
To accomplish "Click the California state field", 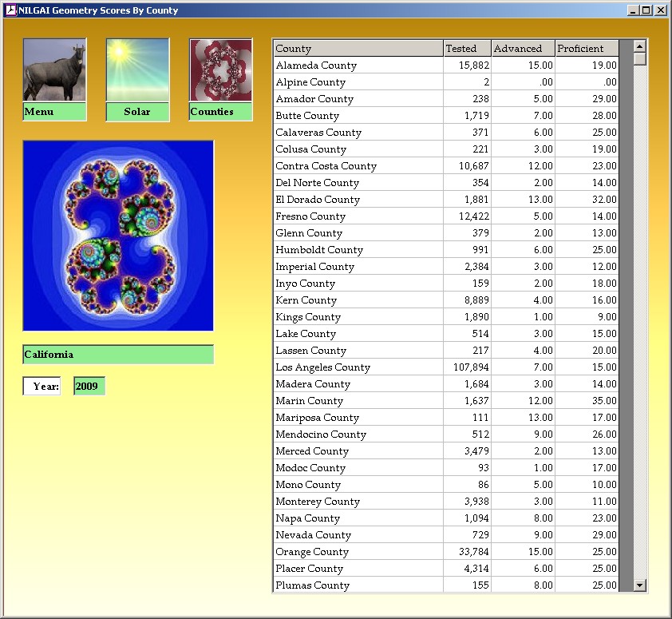I will [118, 355].
